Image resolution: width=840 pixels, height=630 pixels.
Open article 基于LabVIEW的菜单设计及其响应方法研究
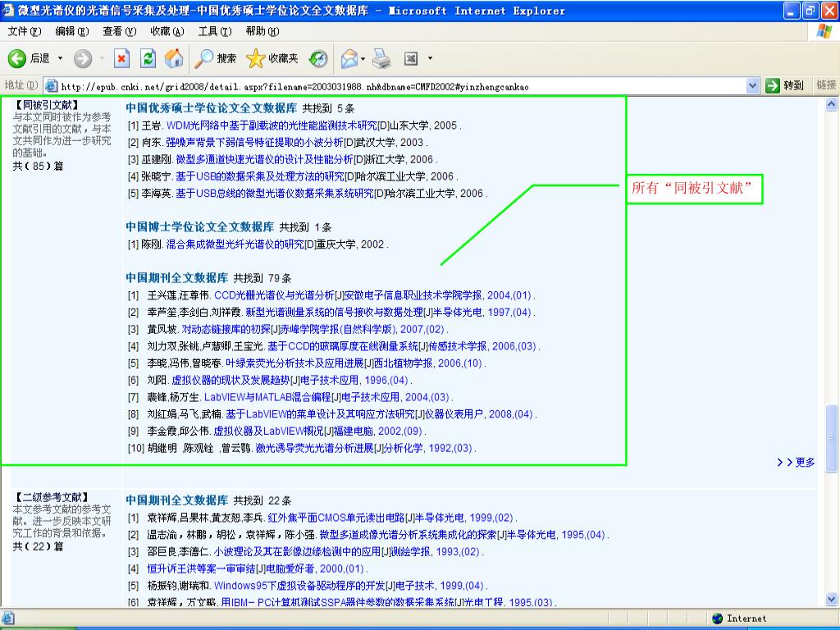[x=321, y=414]
